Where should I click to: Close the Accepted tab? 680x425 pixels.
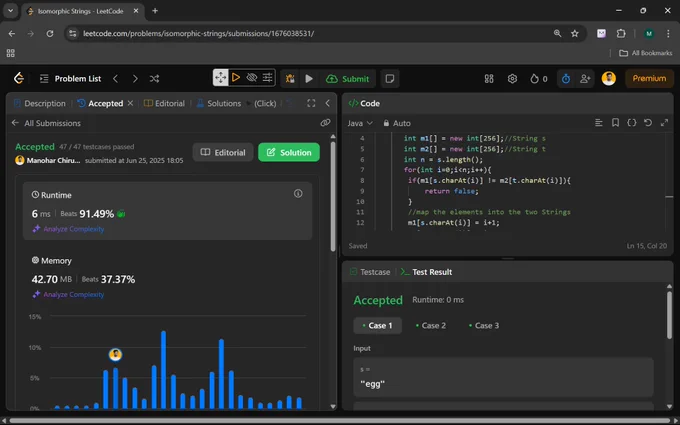coord(130,103)
